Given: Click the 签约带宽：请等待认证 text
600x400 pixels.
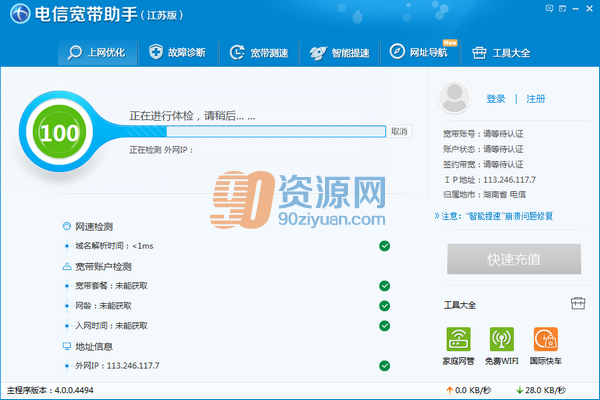Looking at the screenshot, I should pos(483,165).
